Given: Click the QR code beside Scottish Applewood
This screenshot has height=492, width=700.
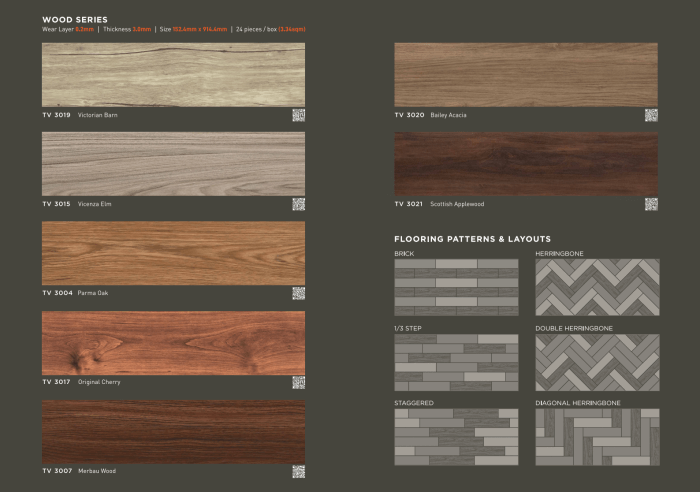Looking at the screenshot, I should (651, 204).
